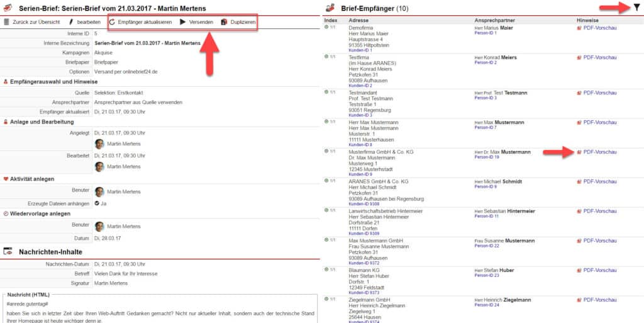
Task: Click the Empfänger aktualisieren refresh icon
Action: tap(112, 22)
